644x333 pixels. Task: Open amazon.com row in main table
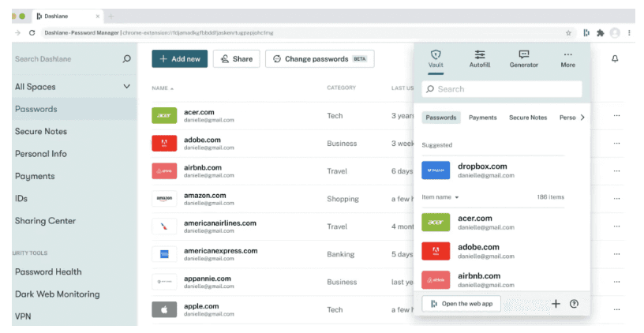(283, 199)
